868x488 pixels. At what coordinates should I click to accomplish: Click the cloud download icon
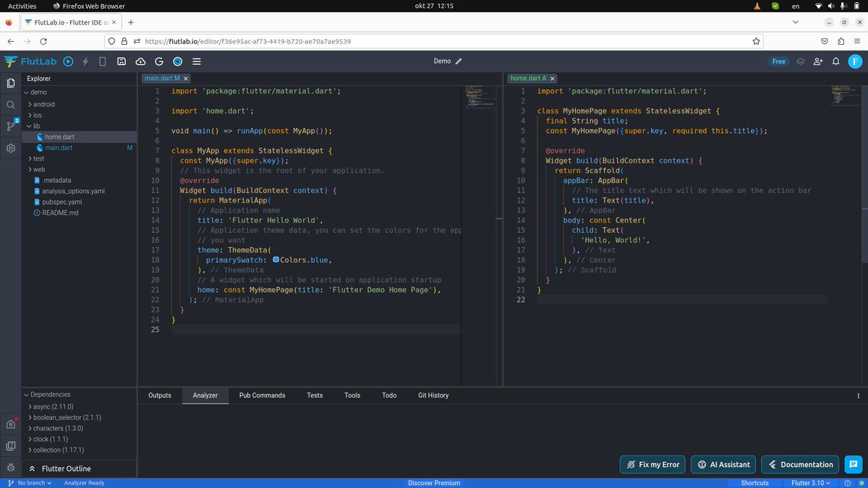140,61
